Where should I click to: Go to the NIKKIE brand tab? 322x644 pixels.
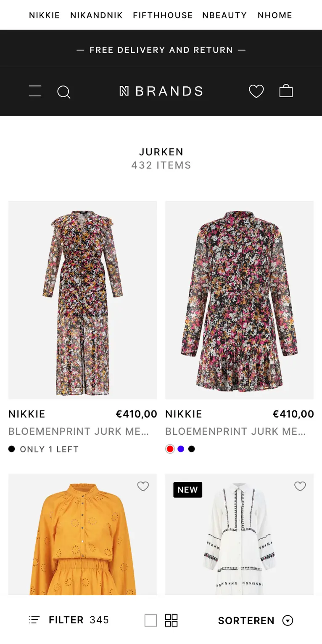(x=44, y=16)
